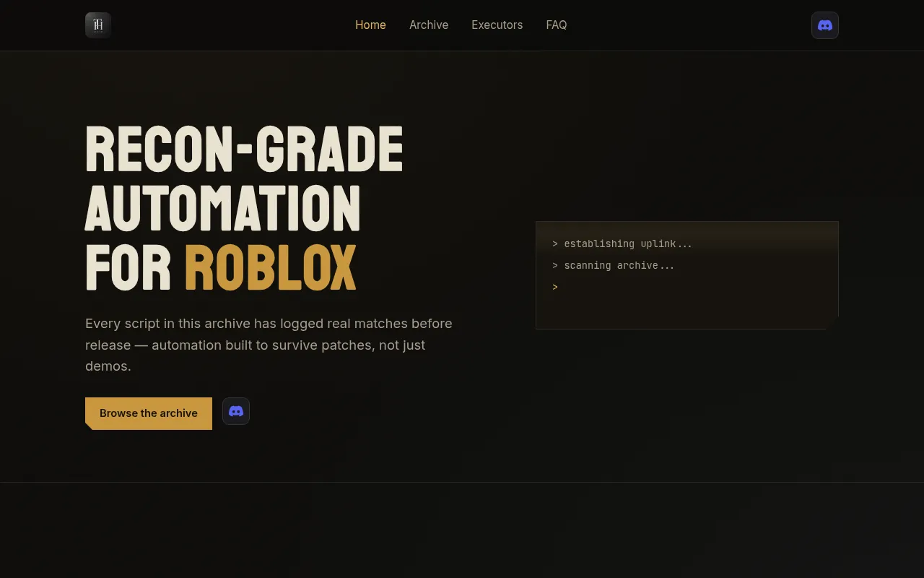
Task: Click the site logo in the header
Action: tap(98, 25)
